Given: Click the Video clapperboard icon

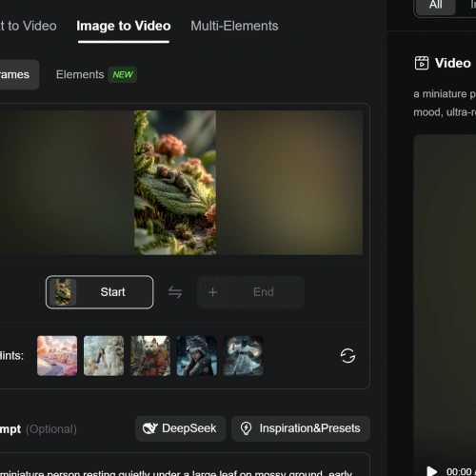Looking at the screenshot, I should [422, 63].
